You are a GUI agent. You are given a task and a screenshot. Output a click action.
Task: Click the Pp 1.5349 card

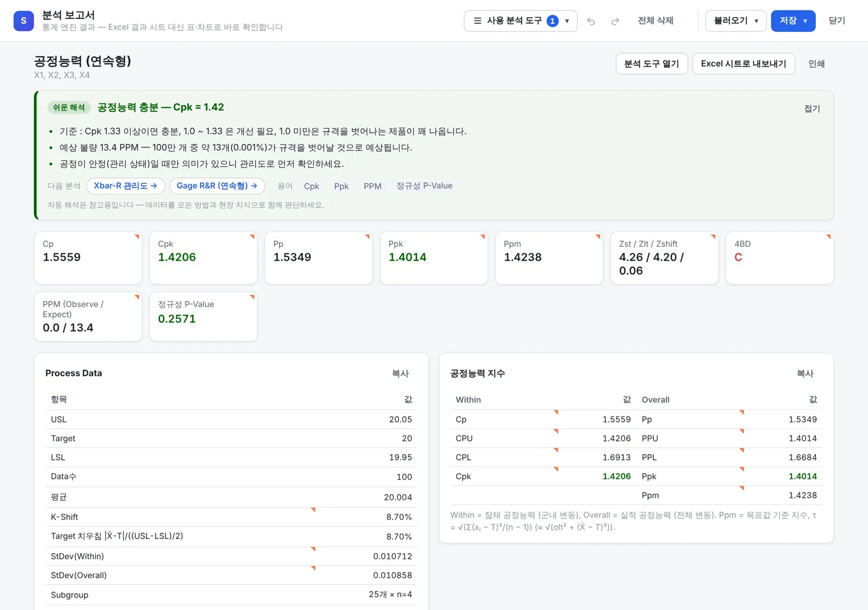(318, 258)
